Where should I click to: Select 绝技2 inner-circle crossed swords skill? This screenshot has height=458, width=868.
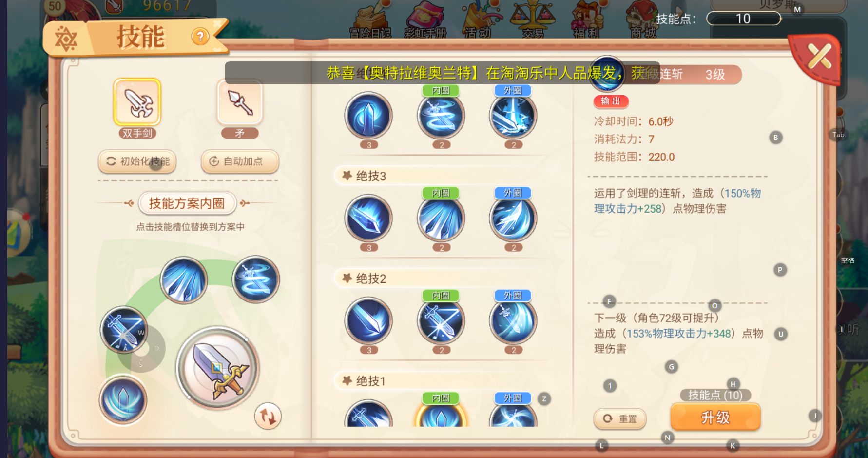click(x=441, y=321)
